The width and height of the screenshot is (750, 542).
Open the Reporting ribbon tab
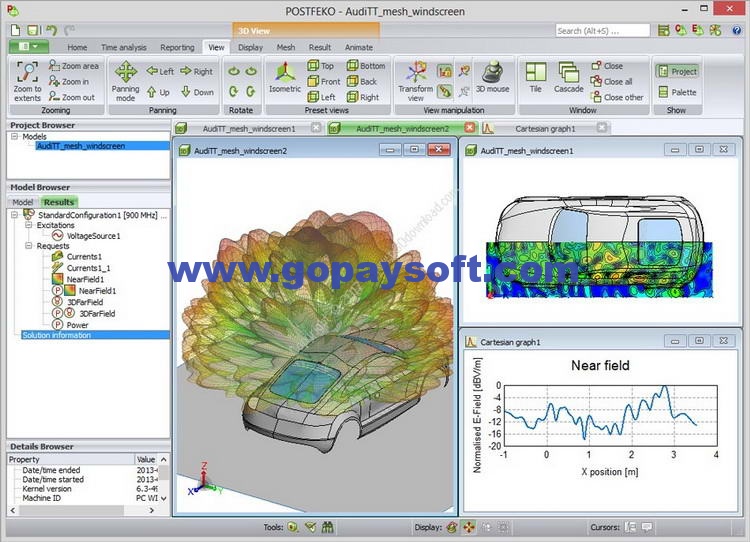[177, 47]
